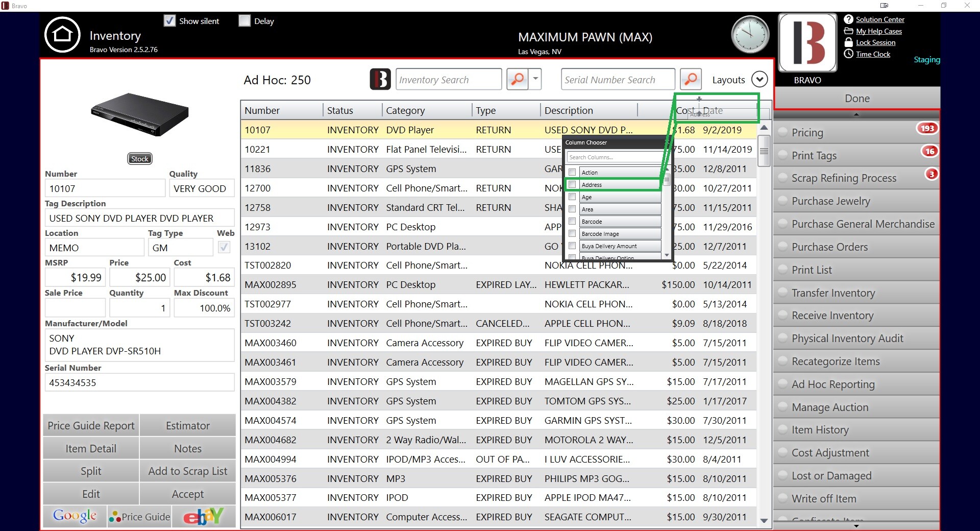Open the Inventory Search options arrow
Screen dimensions: 980x531
535,79
